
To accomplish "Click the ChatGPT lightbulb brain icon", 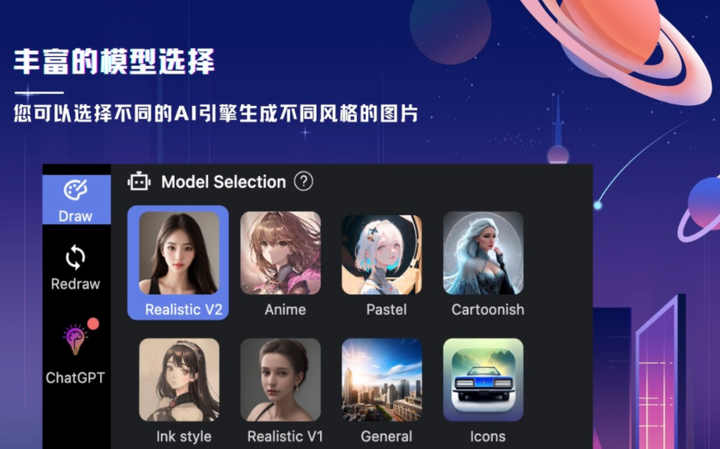I will click(75, 340).
